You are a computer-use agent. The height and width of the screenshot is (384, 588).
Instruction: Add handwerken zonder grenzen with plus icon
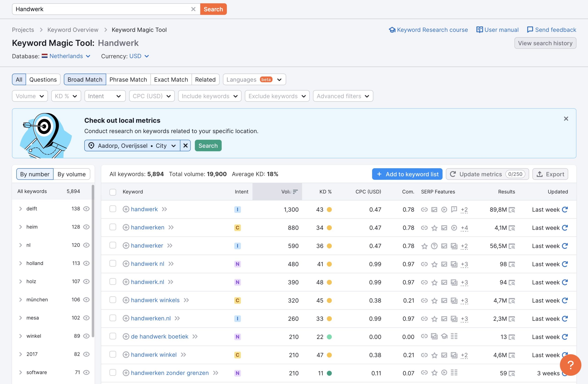click(x=126, y=373)
